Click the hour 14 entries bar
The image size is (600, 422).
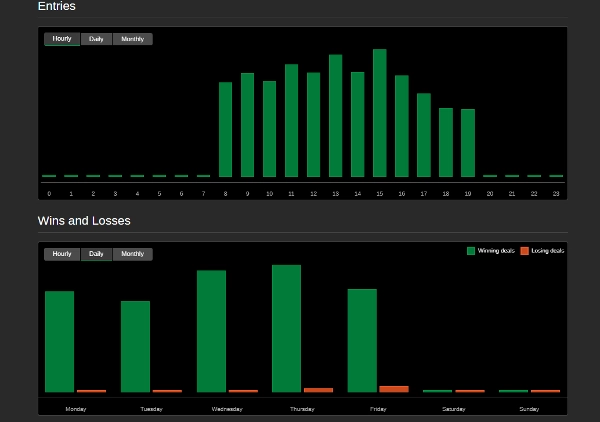coord(358,124)
